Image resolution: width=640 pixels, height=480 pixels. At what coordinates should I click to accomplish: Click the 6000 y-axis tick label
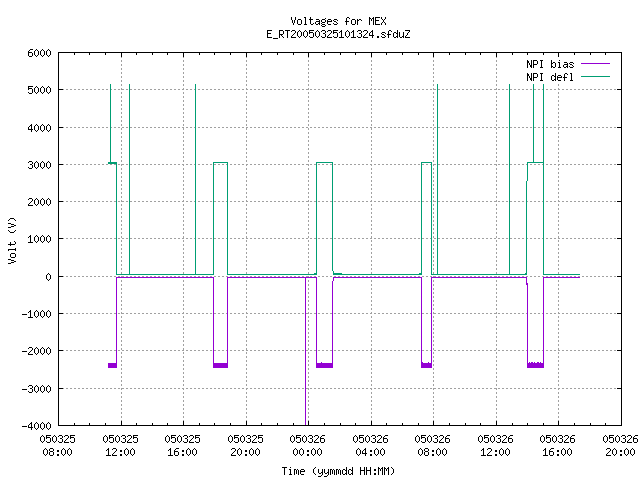[x=39, y=53]
